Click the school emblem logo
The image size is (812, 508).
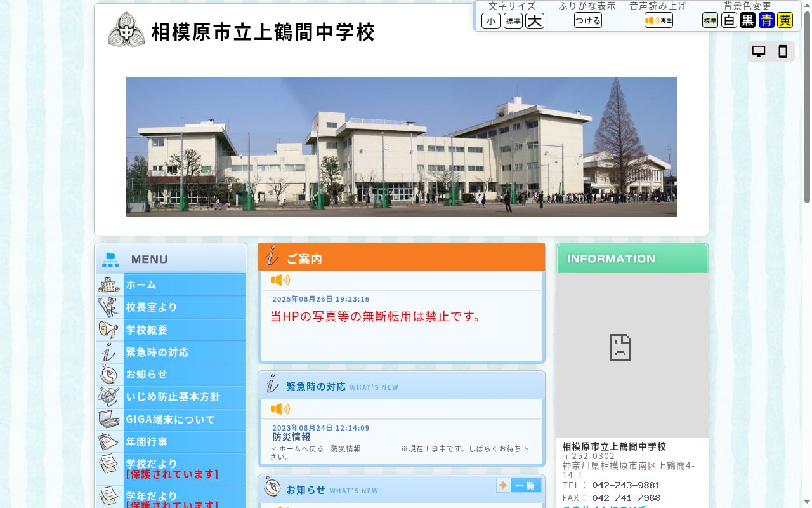(x=126, y=30)
